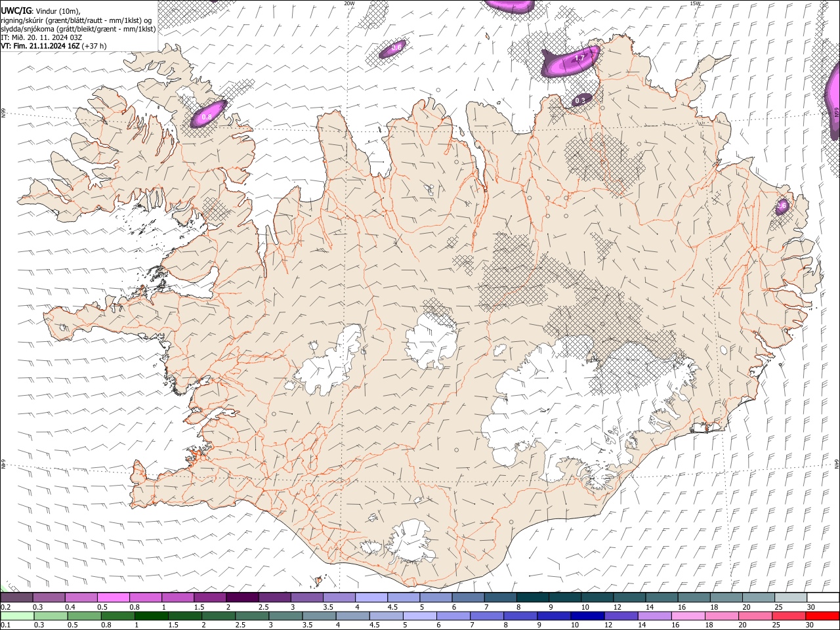
Task: Click the '64N' latitude label at right edge
Action: [837, 463]
